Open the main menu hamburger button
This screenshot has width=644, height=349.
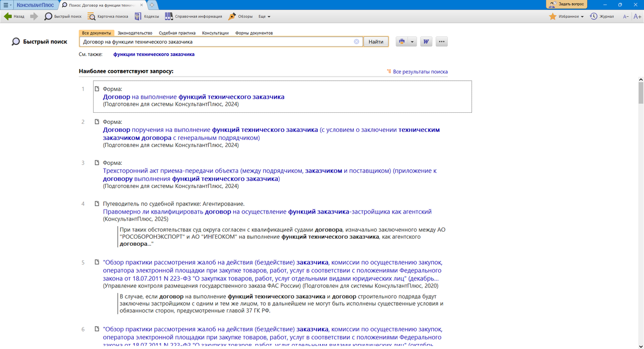pyautogui.click(x=6, y=5)
